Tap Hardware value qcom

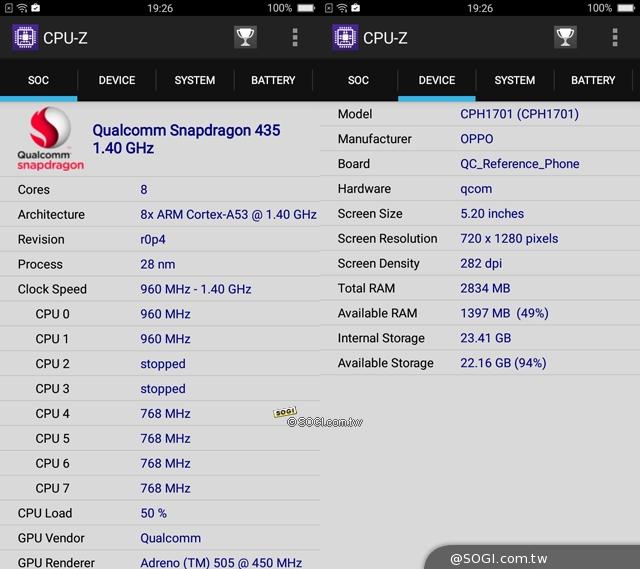pyautogui.click(x=476, y=189)
